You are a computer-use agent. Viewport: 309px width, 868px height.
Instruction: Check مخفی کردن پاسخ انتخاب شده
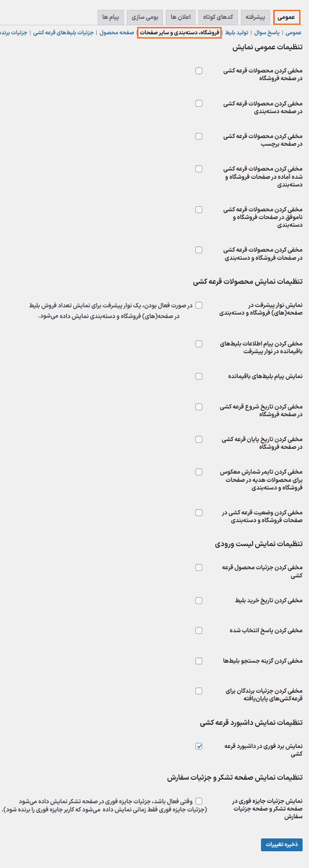click(199, 630)
